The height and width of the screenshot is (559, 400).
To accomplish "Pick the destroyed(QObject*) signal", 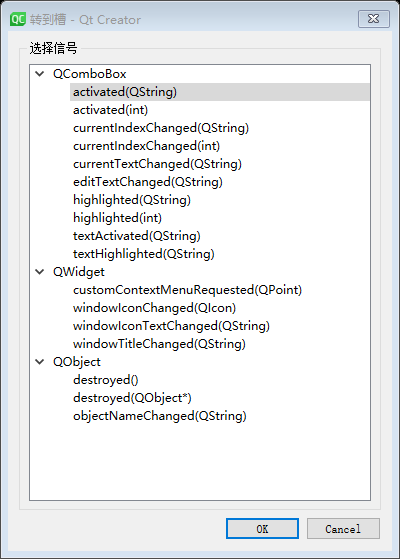I will coord(132,398).
